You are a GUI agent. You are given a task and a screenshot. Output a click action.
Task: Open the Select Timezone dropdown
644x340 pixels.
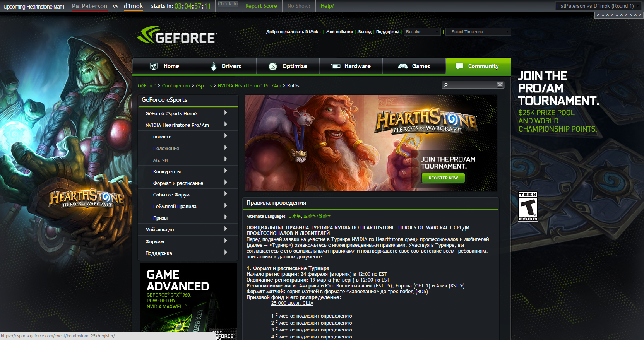pyautogui.click(x=478, y=32)
